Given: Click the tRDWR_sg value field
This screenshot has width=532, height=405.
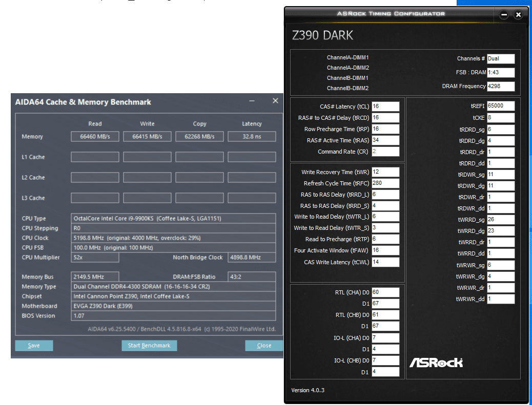Looking at the screenshot, I should tap(501, 175).
